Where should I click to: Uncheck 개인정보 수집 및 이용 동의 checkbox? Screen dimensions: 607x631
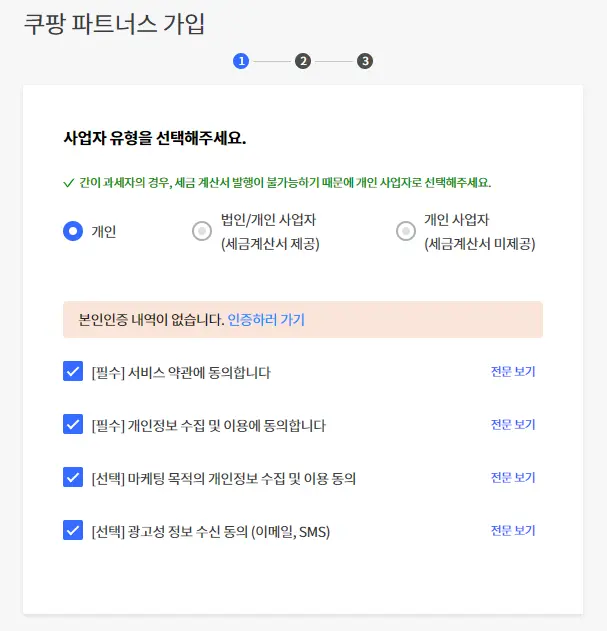pyautogui.click(x=73, y=425)
